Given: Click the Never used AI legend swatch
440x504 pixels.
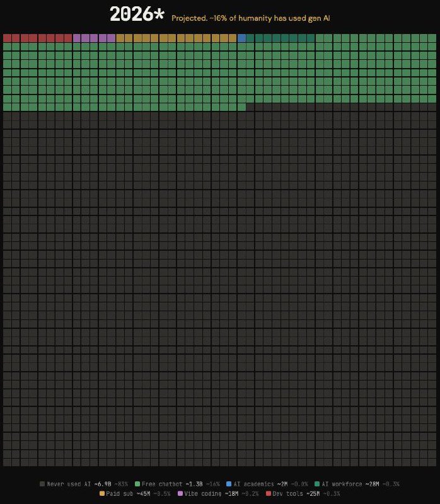Looking at the screenshot, I should coord(42,484).
